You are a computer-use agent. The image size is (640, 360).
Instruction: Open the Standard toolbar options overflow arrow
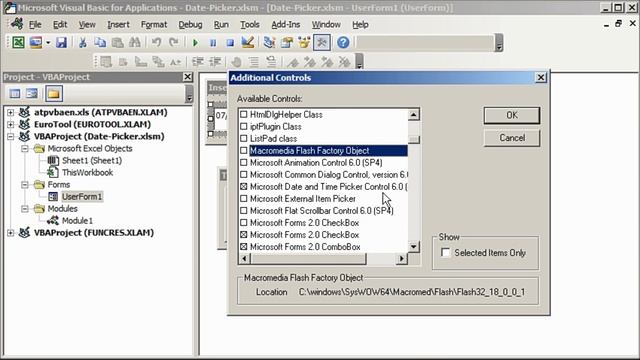click(x=499, y=43)
